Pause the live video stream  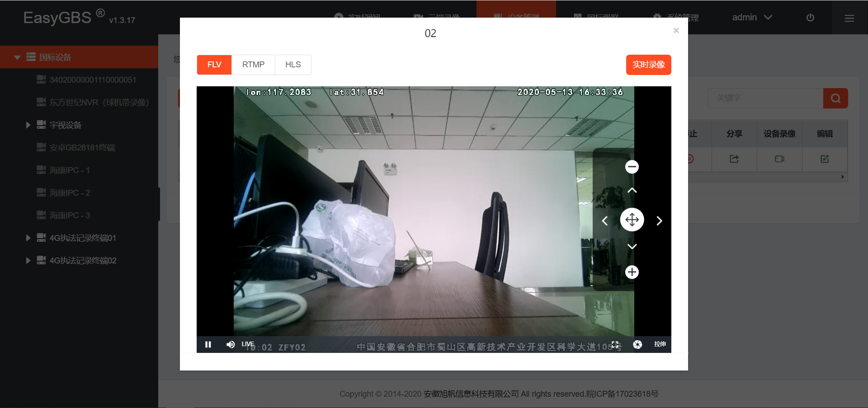coord(208,344)
